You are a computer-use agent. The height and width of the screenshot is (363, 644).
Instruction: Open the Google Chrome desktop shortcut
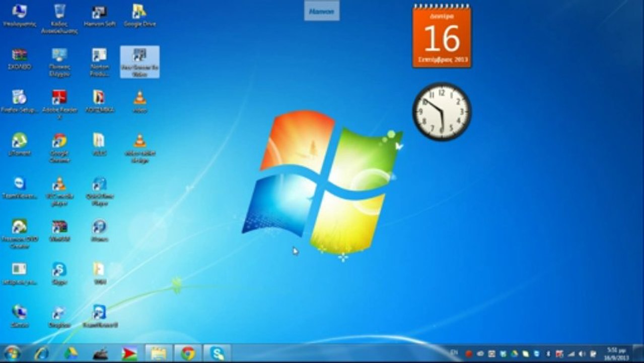pyautogui.click(x=59, y=148)
